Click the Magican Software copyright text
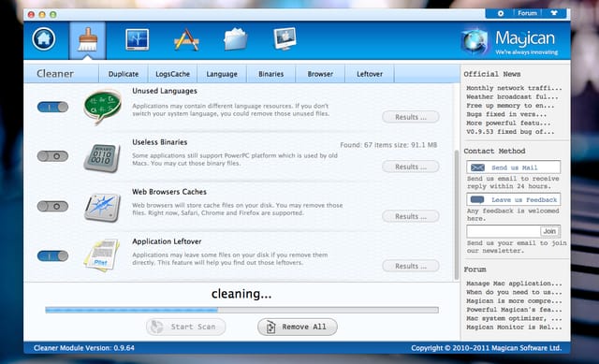The width and height of the screenshot is (599, 364). (x=487, y=348)
